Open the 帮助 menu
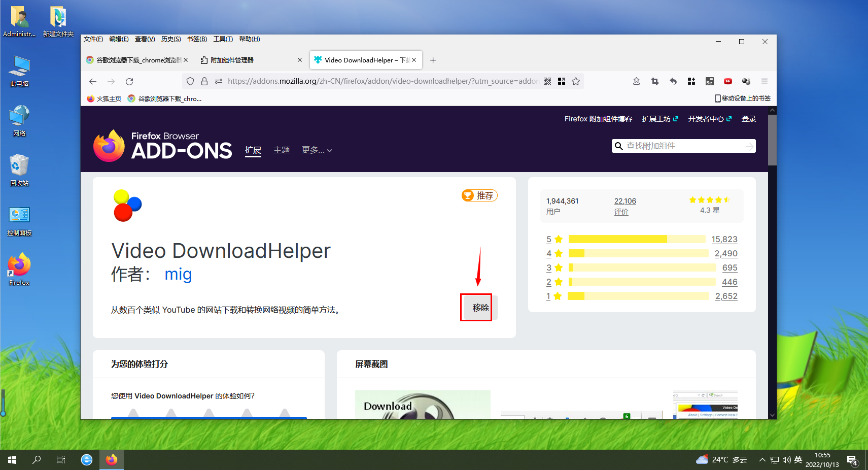 [249, 39]
